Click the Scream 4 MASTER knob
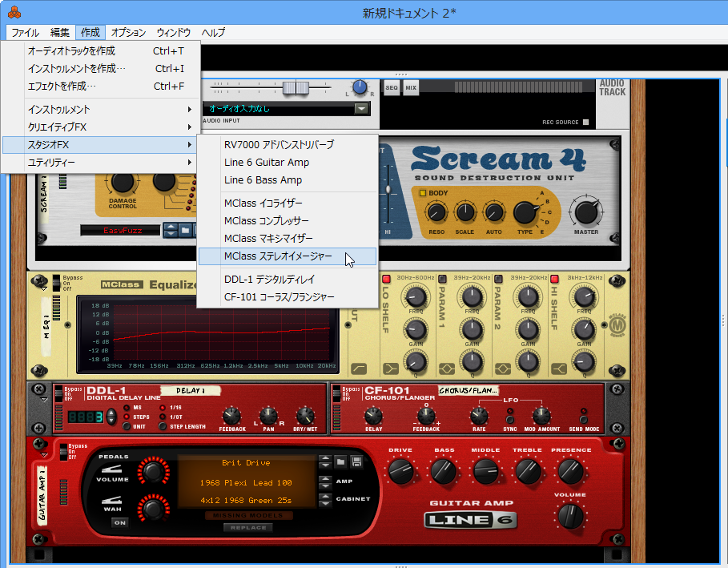This screenshot has height=568, width=728. (586, 213)
